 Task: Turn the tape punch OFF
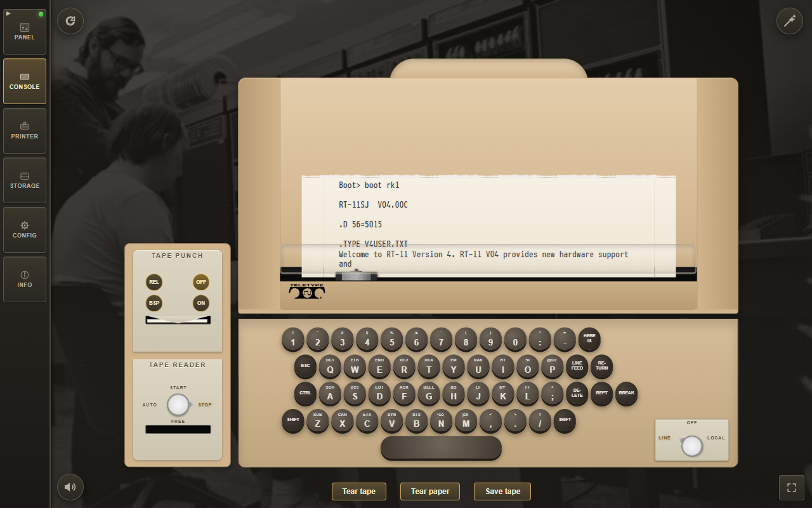click(x=201, y=283)
